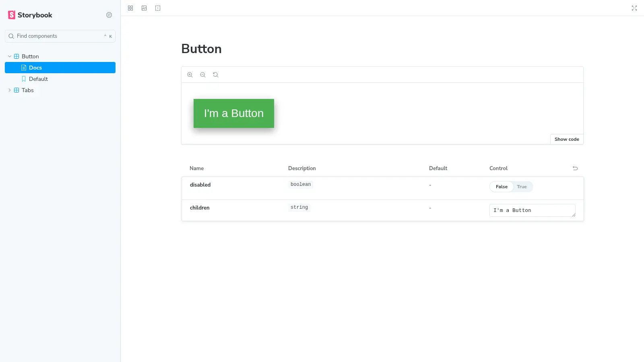The height and width of the screenshot is (362, 644).
Task: Reset zoom on the preview canvas
Action: pos(216,75)
